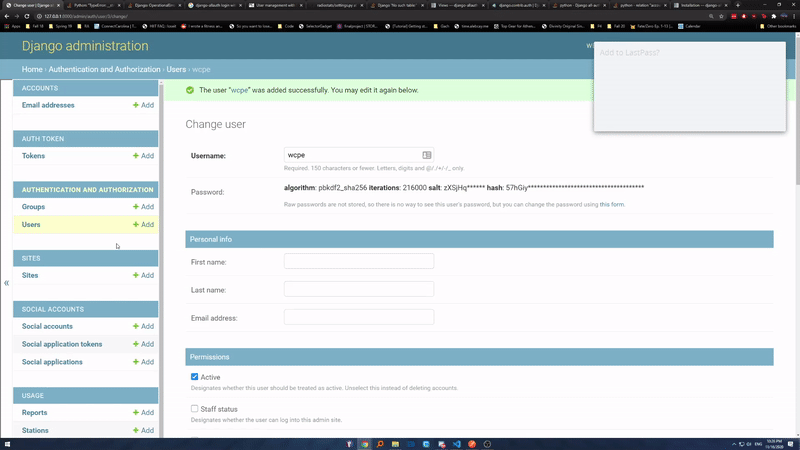The image size is (800, 450).
Task: Click the Django administration site title
Action: pos(85,46)
